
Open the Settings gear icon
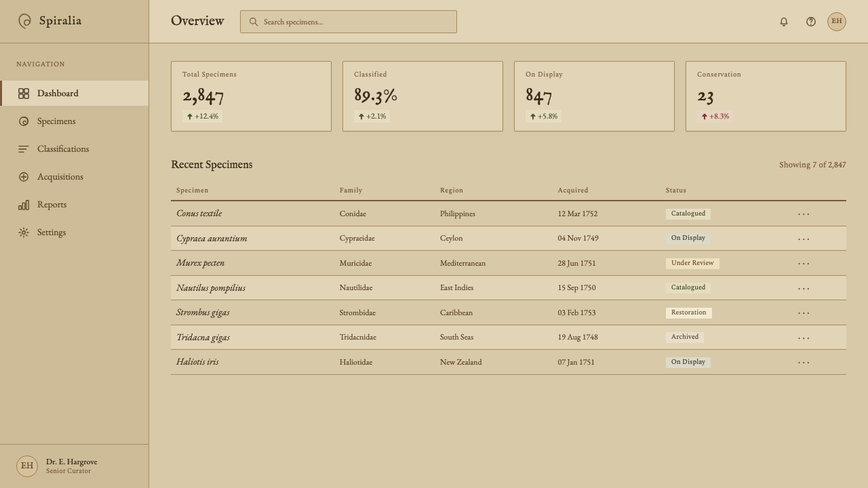click(24, 232)
